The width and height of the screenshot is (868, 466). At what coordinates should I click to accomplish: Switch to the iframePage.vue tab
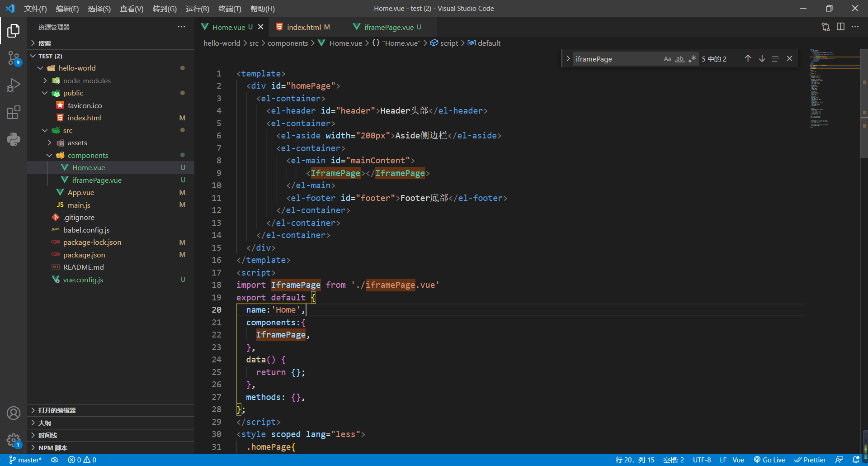[x=391, y=27]
